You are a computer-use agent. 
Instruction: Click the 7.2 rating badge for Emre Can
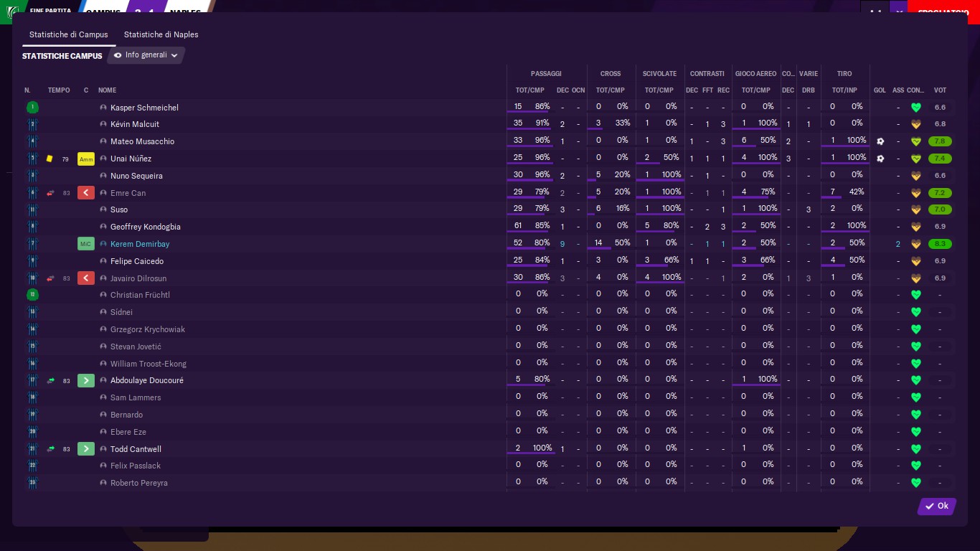pyautogui.click(x=940, y=193)
